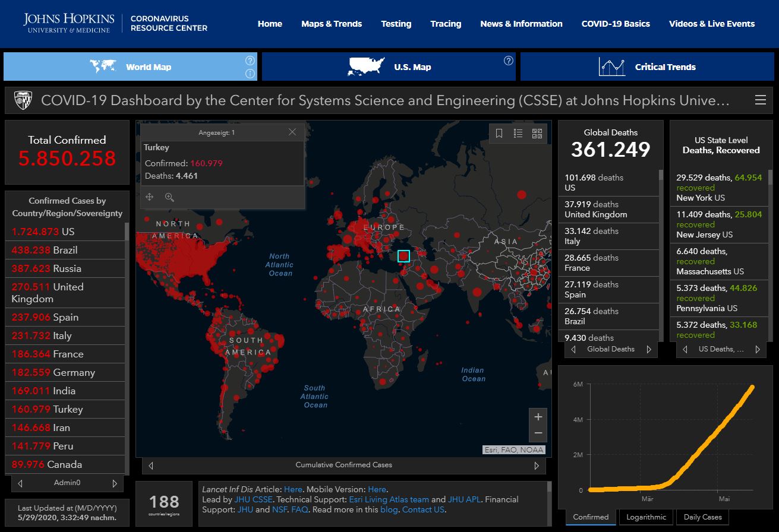Select Germany in confirmed cases list
Image resolution: width=779 pixels, height=532 pixels.
pyautogui.click(x=65, y=372)
